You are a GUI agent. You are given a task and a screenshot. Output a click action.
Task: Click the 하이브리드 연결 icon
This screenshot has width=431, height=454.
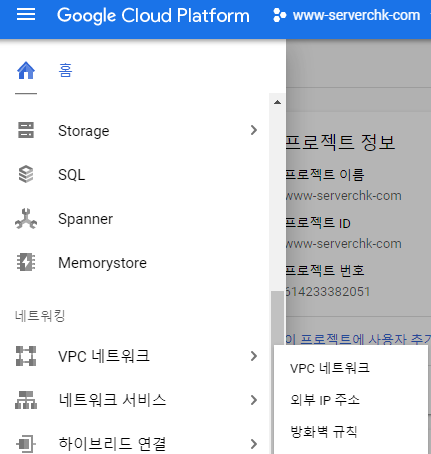26,444
